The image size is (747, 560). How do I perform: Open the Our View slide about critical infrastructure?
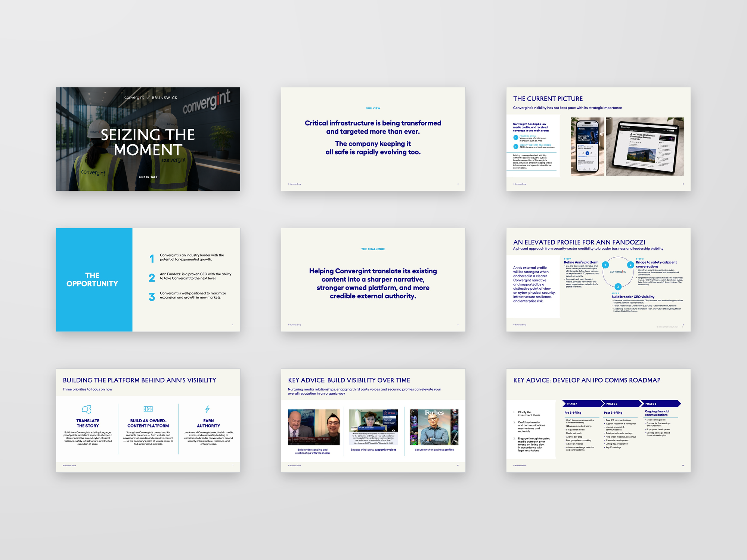(x=373, y=139)
